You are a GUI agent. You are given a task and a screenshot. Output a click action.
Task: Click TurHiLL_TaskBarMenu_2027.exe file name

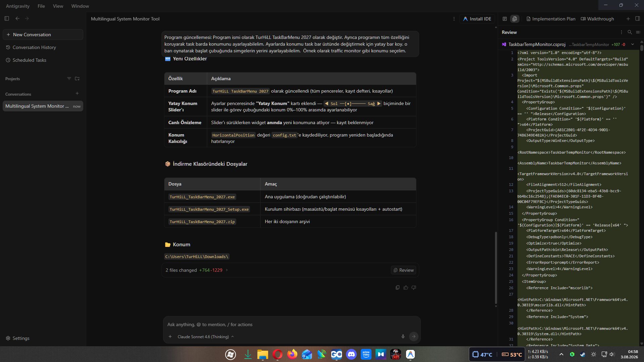point(202,197)
